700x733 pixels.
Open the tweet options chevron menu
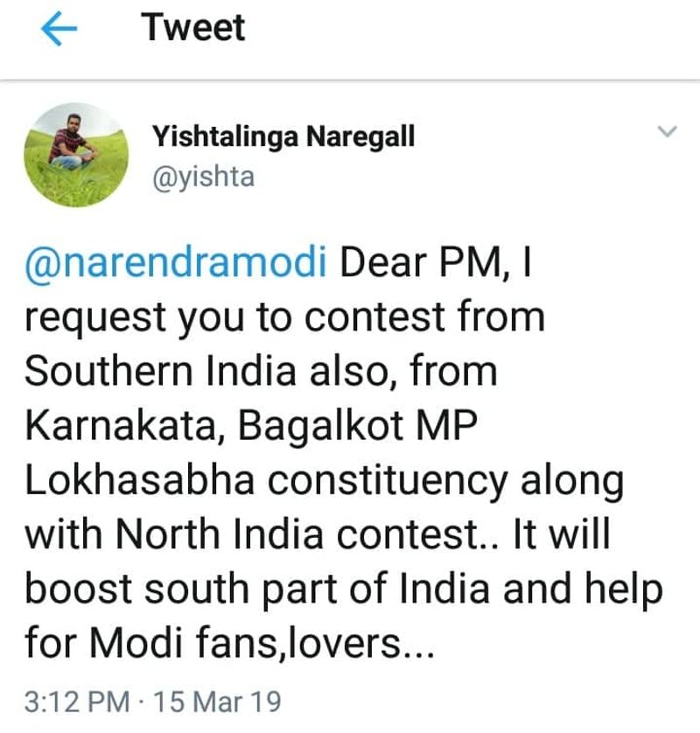point(667,132)
